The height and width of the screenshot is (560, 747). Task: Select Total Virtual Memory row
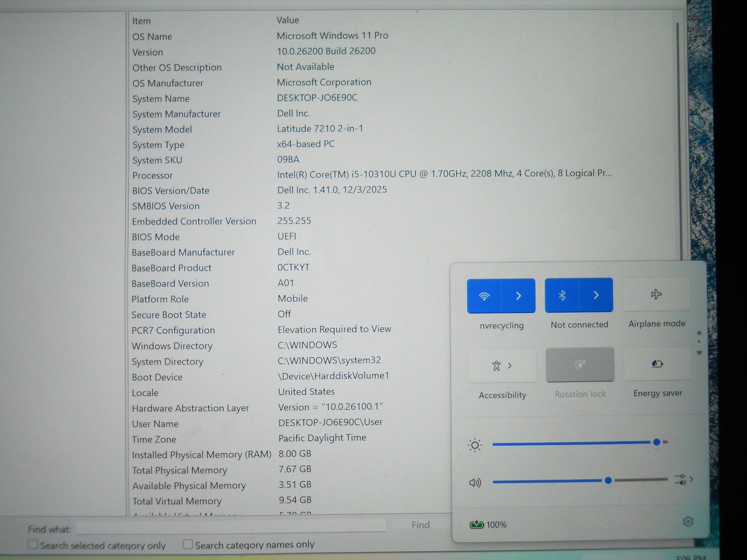tap(289, 501)
